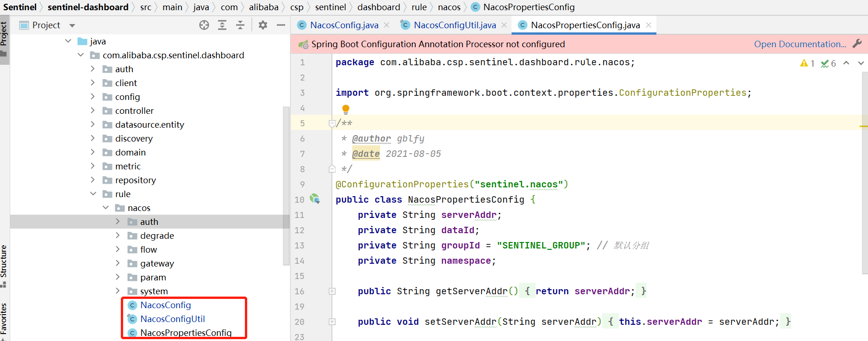Go to next highlighted error arrow
This screenshot has width=868, height=341.
pyautogui.click(x=861, y=63)
